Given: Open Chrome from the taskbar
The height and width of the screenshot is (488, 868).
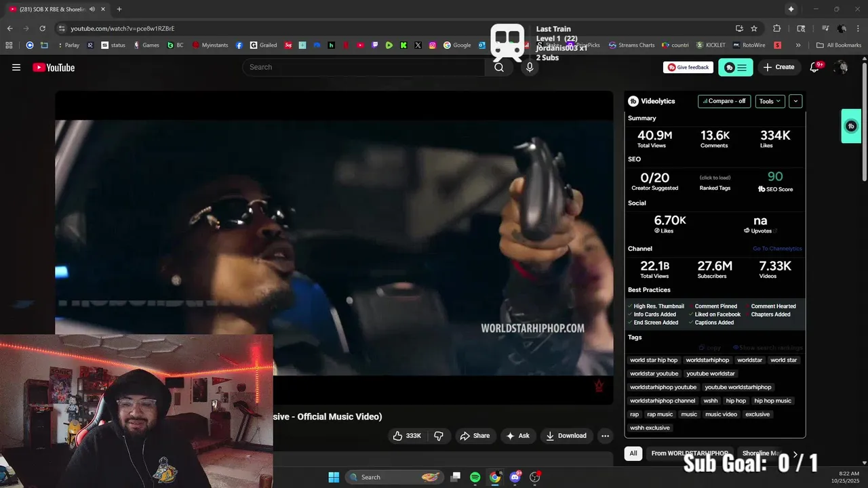Looking at the screenshot, I should coord(495,477).
